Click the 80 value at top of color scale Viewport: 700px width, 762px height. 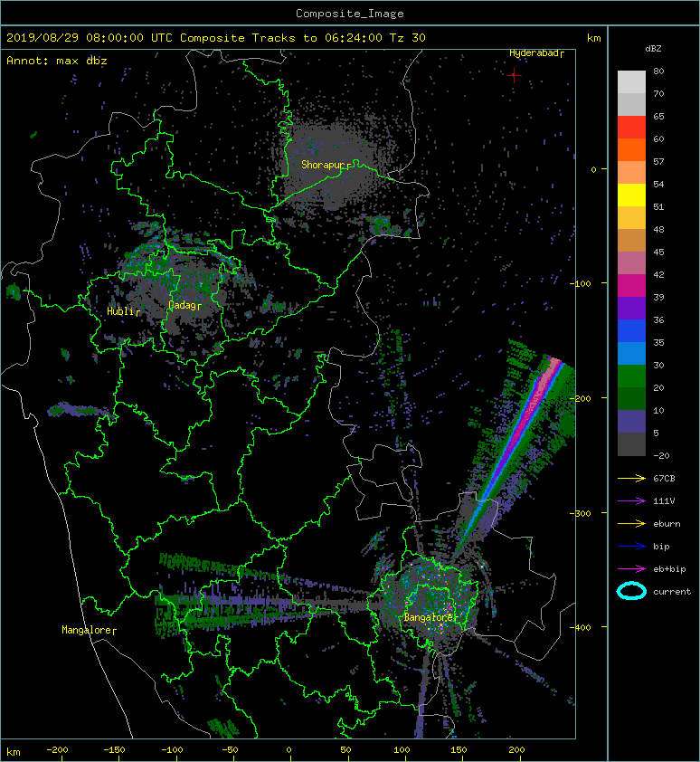[658, 71]
